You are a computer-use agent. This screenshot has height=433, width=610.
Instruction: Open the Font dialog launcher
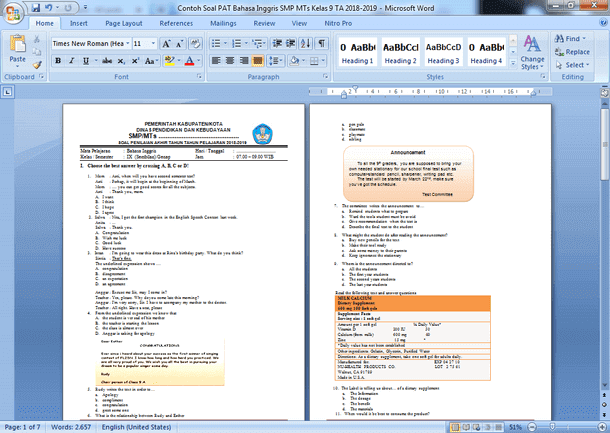(x=199, y=76)
